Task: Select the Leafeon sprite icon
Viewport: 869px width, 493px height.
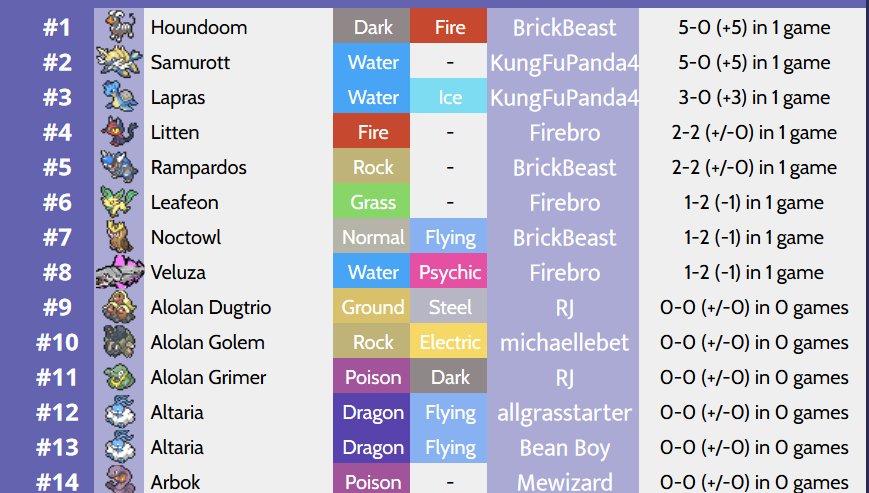Action: pyautogui.click(x=119, y=202)
